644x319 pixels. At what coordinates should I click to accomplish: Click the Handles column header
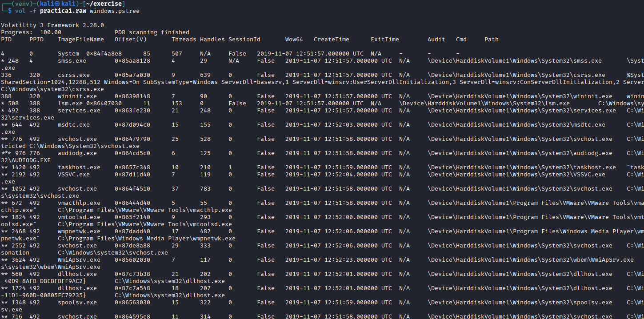[x=212, y=40]
